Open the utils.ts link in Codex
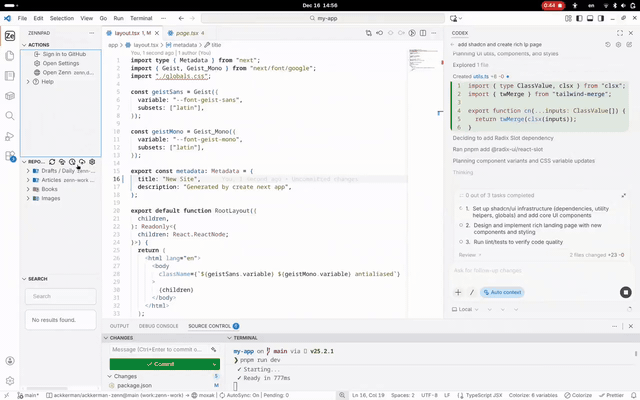The image size is (640, 400). click(x=481, y=76)
